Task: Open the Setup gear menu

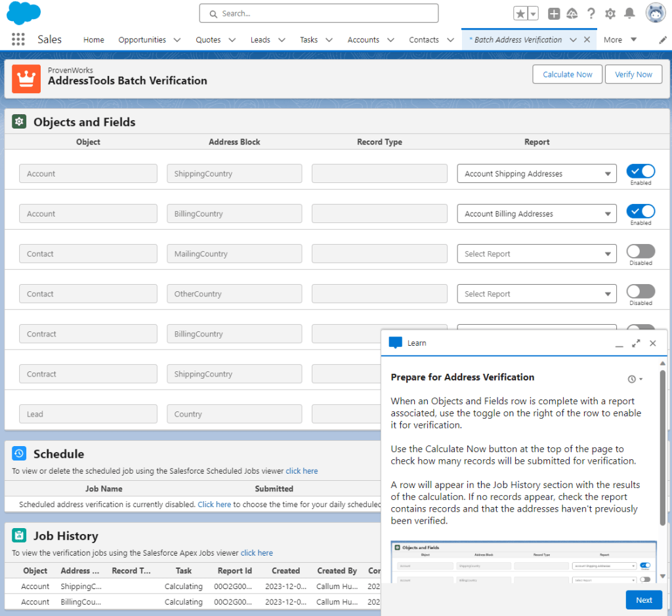Action: point(609,12)
